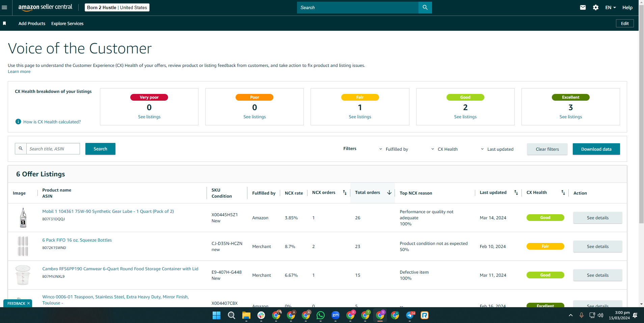
Task: Open the 6 Pack FIFO Squeeze Bottles link
Action: [77, 240]
